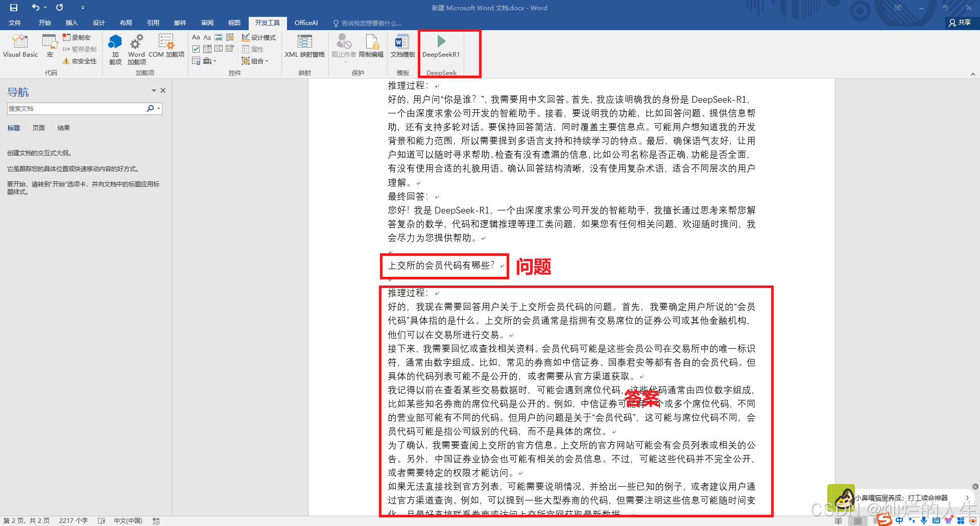Viewport: 980px width, 526px height.
Task: Toggle 设计模式 design mode
Action: (x=259, y=37)
